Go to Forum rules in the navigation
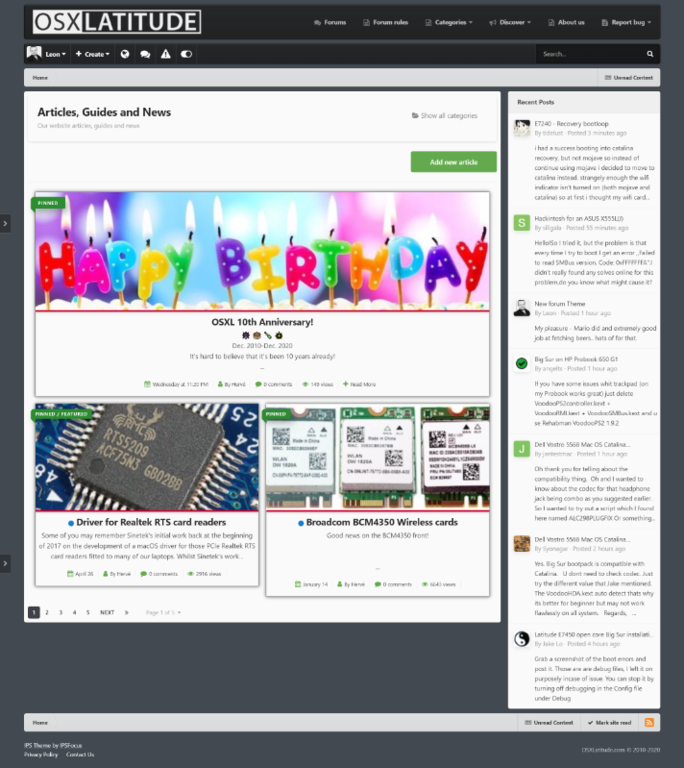The image size is (684, 768). 385,22
